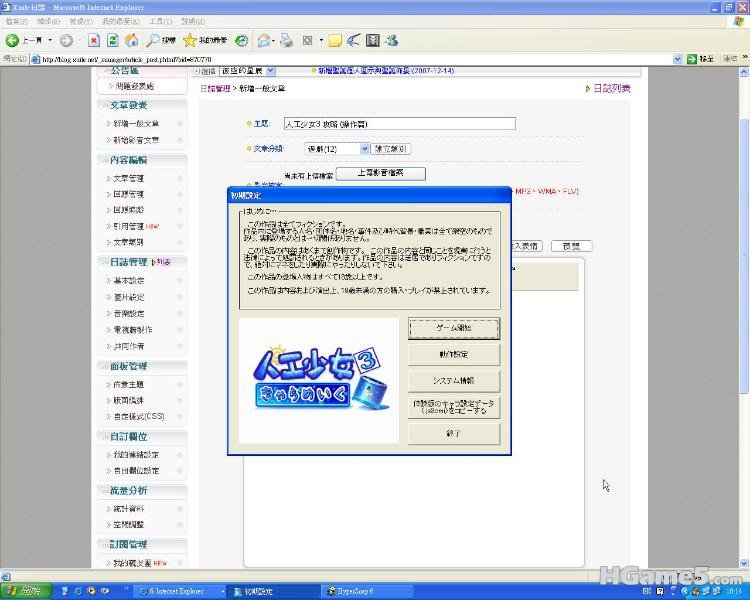Viewport: 750px width, 600px height.
Task: Click the 移至 Go button
Action: click(x=701, y=59)
